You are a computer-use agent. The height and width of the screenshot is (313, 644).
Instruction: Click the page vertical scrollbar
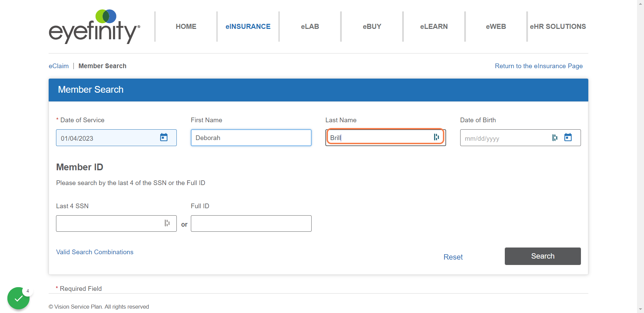point(640,156)
